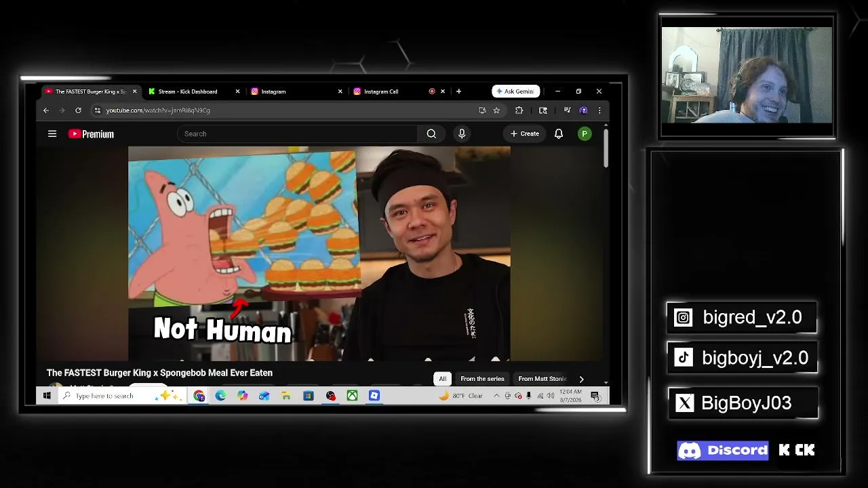Image resolution: width=868 pixels, height=488 pixels.
Task: Open OBS Studio from the taskbar
Action: 330,396
